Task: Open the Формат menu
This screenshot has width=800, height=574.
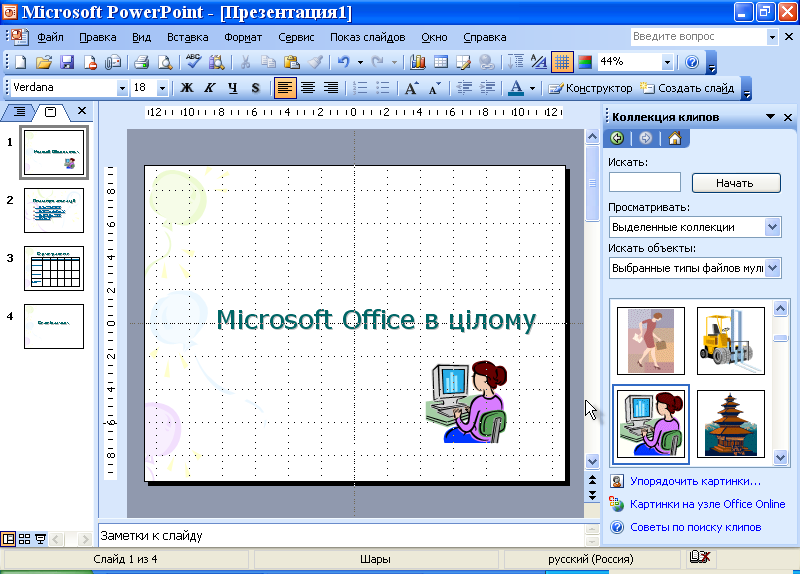Action: pos(243,37)
